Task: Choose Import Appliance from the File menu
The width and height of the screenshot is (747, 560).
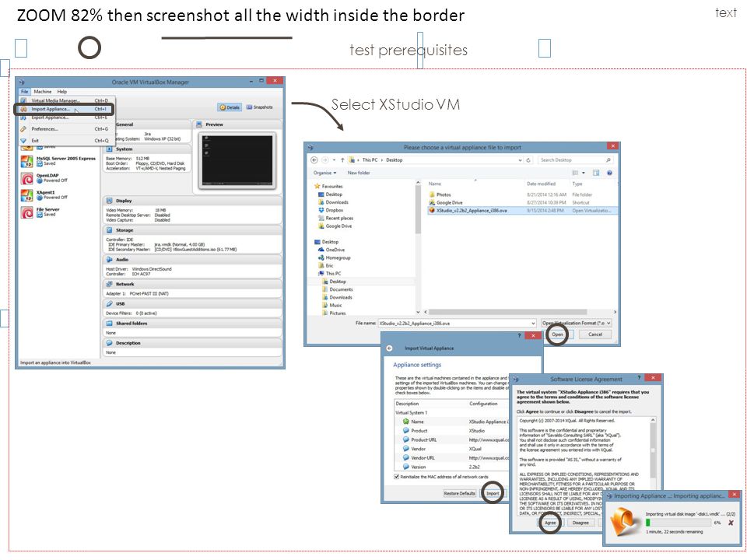Action: pyautogui.click(x=64, y=109)
